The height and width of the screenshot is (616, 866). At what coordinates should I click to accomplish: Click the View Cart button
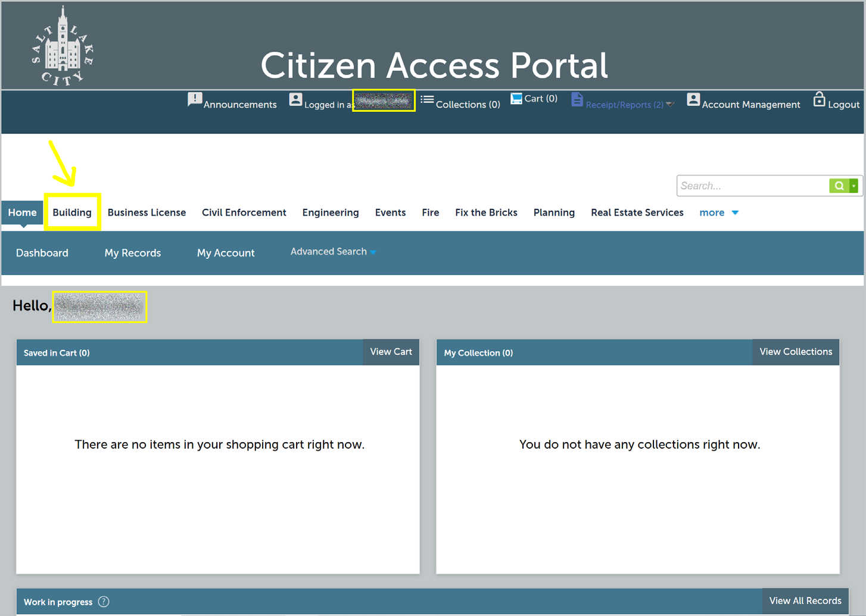pyautogui.click(x=391, y=352)
